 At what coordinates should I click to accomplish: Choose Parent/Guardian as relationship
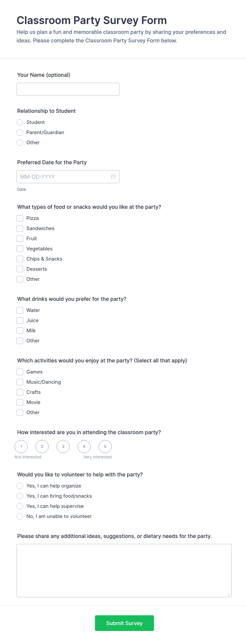(x=20, y=132)
